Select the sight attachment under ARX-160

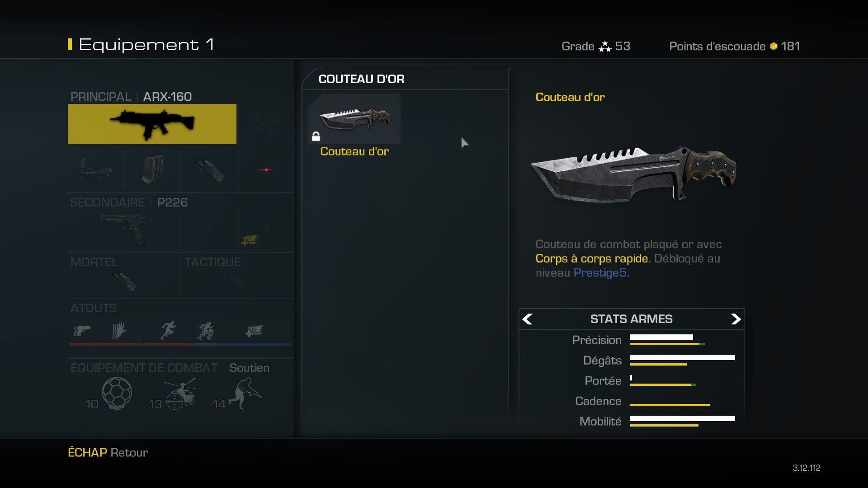click(95, 170)
